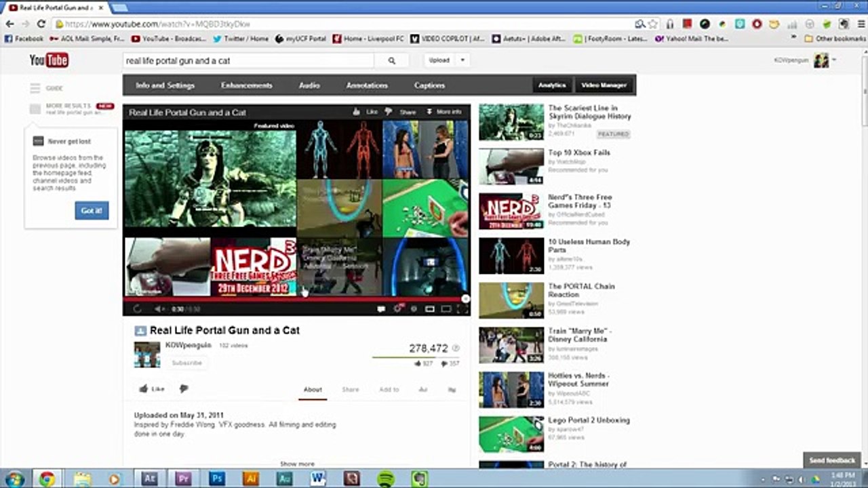
Task: Click the Video Manager button
Action: 604,85
